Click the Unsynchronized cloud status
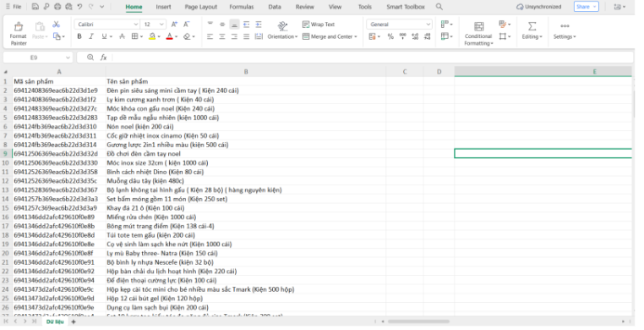 click(539, 7)
